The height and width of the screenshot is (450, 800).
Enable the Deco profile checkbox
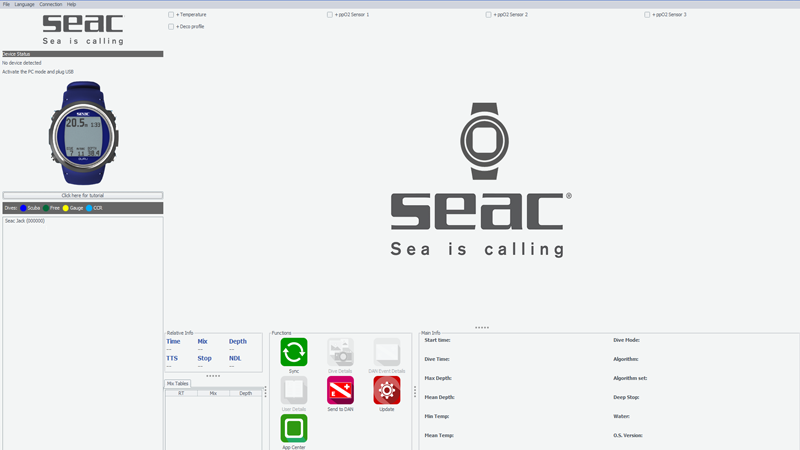tap(171, 27)
